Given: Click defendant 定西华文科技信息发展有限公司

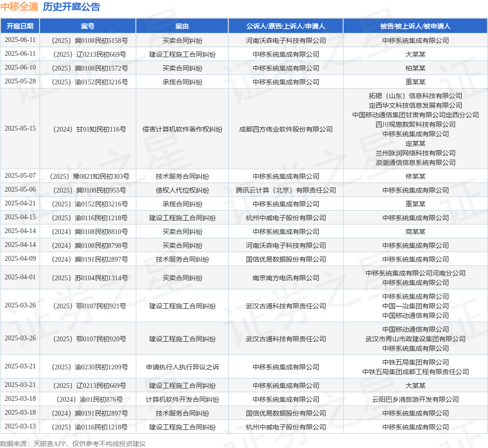Looking at the screenshot, I should 416,105.
